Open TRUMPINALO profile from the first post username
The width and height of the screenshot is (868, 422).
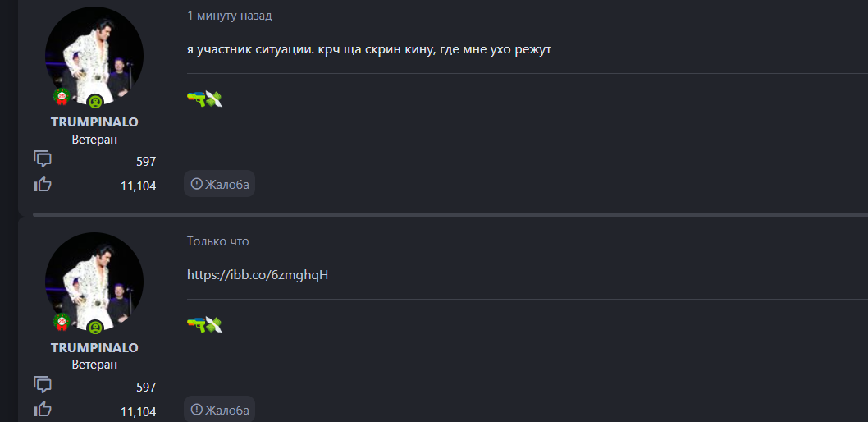[x=94, y=122]
